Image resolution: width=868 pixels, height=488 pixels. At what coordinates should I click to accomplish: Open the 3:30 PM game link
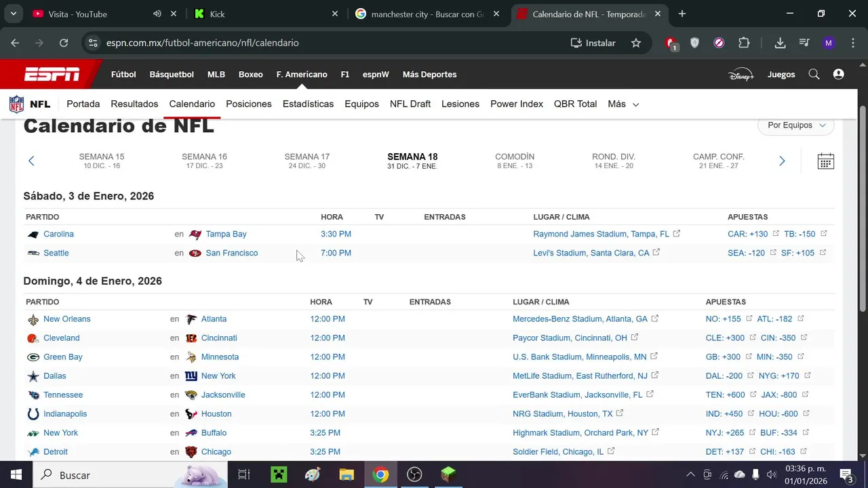(x=336, y=234)
